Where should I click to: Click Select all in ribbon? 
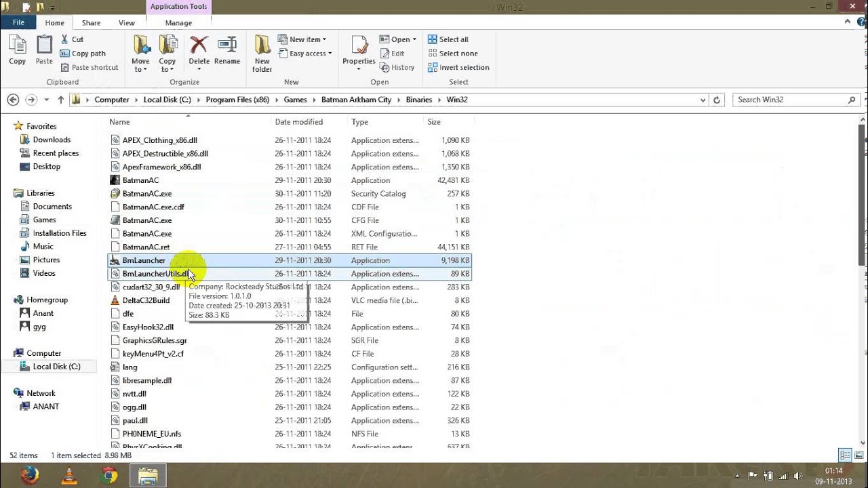tap(448, 39)
